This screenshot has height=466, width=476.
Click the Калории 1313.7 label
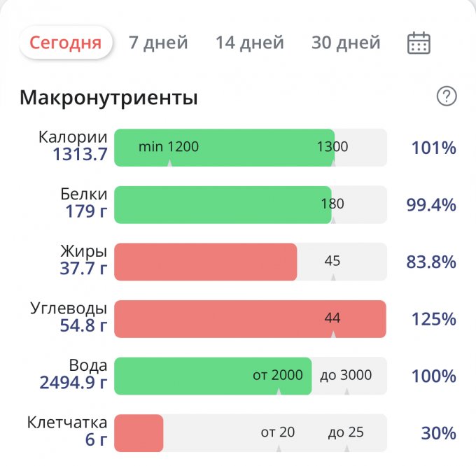click(x=73, y=146)
